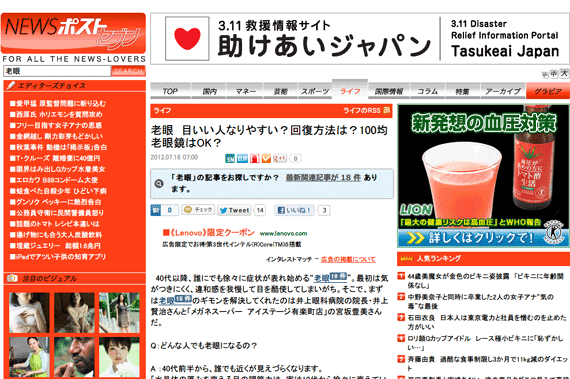Open editor's choice 秋葉事件 動機は「掲示板」告白
This screenshot has height=379, width=570.
(58, 147)
